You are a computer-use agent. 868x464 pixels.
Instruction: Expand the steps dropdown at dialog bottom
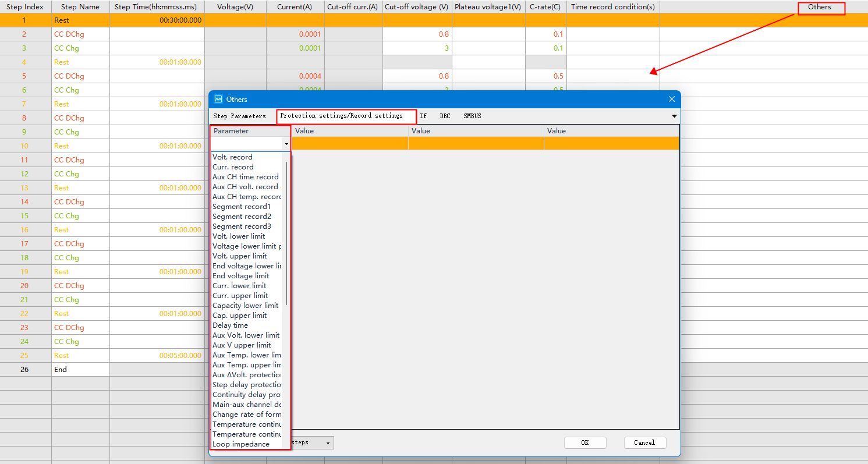tap(328, 443)
